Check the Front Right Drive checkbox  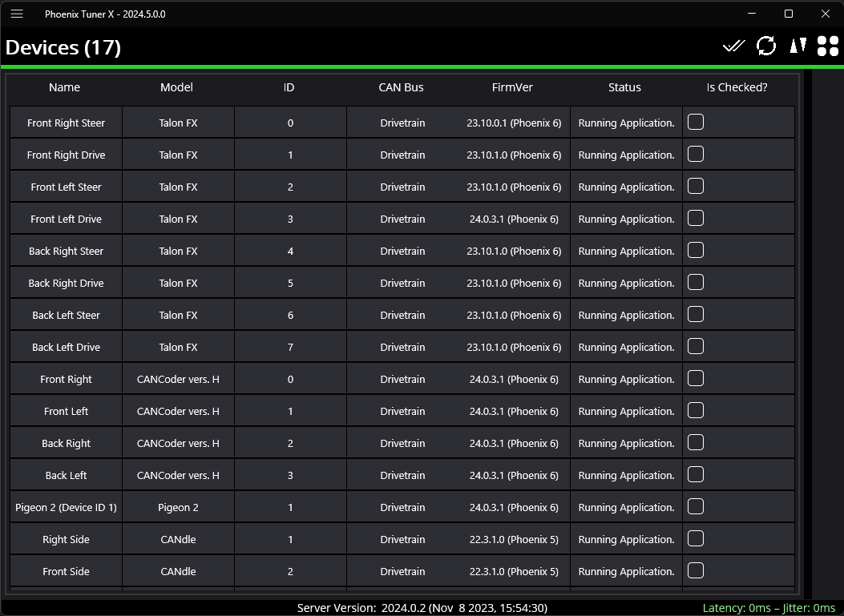point(696,155)
